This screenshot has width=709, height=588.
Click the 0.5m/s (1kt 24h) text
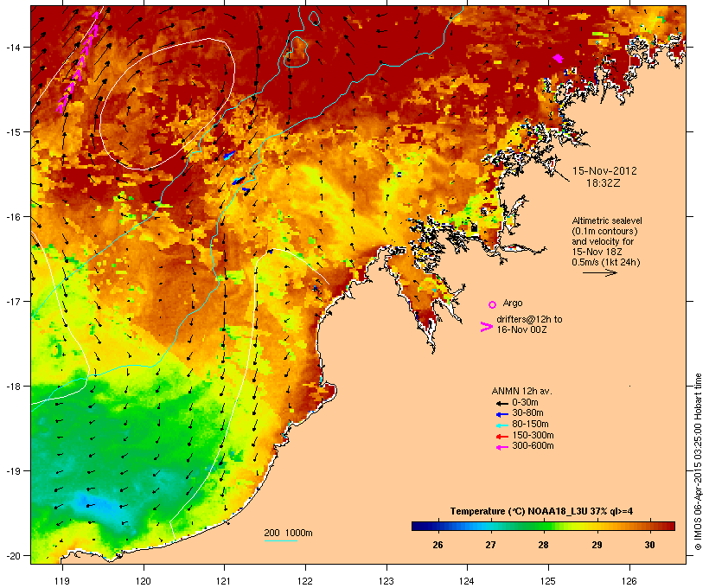coord(606,262)
